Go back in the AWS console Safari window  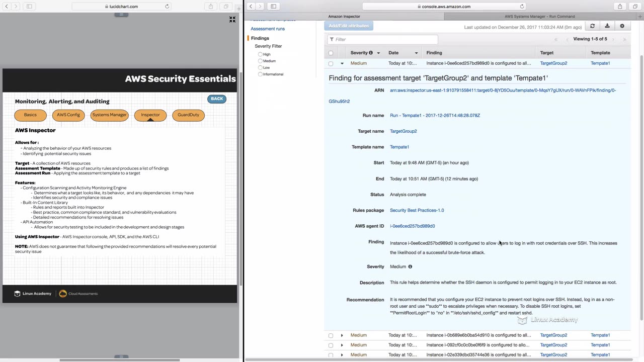point(251,7)
